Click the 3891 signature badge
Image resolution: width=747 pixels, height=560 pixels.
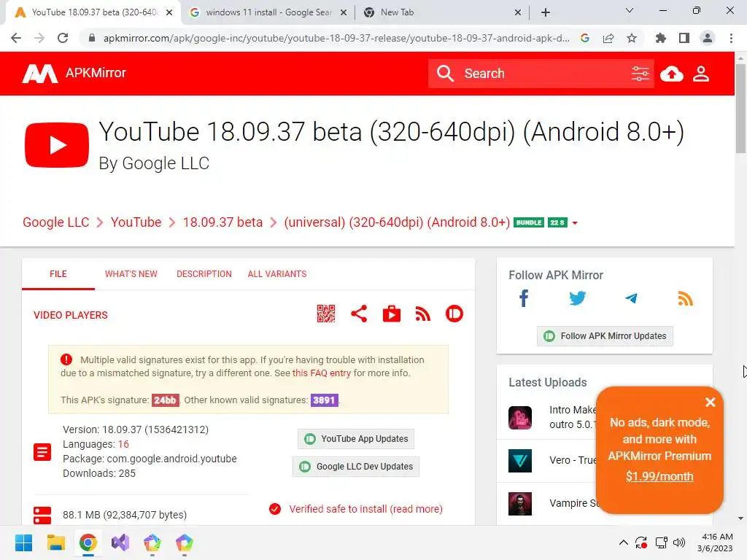click(324, 400)
